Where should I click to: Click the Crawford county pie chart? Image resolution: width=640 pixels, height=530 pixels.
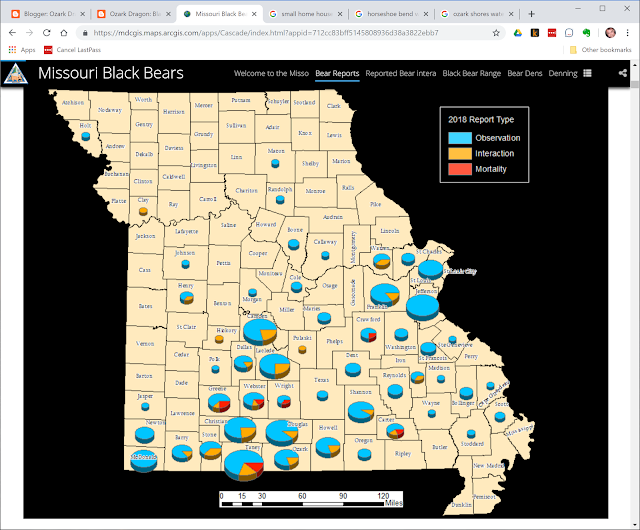pos(368,335)
